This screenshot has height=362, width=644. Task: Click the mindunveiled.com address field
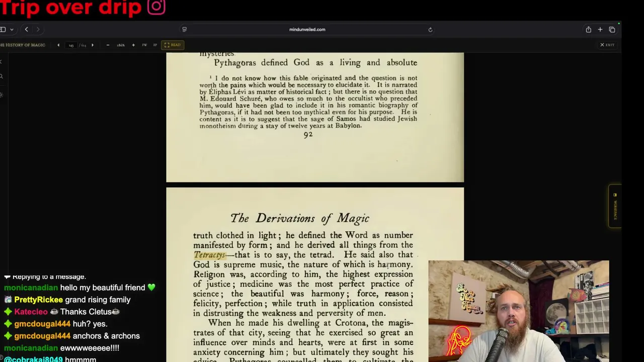pyautogui.click(x=307, y=30)
